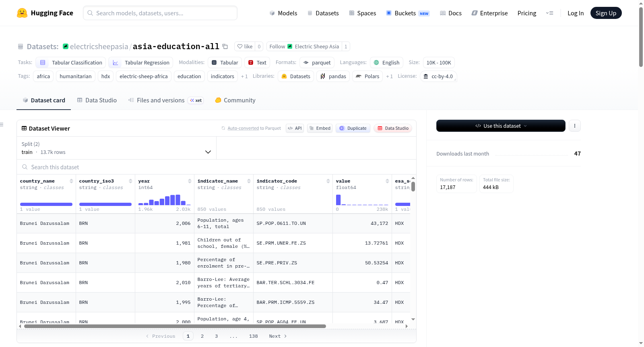
Task: Open Datasets in the top navigation
Action: tap(323, 13)
